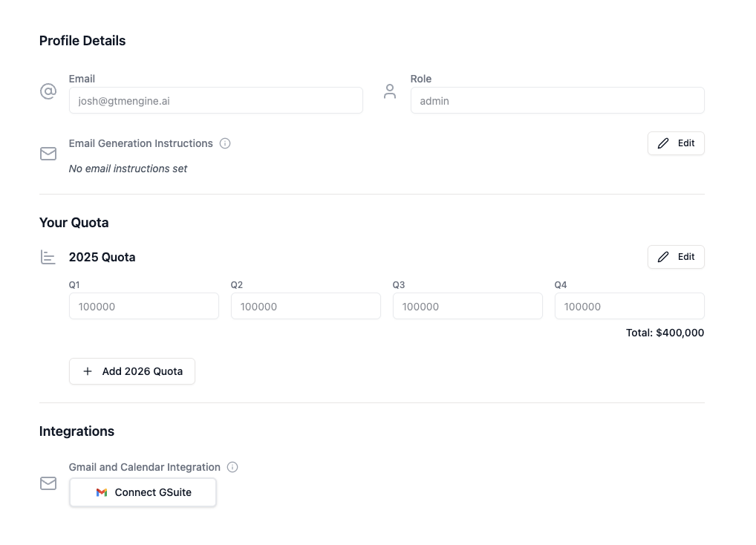Select the Role field showing admin
The width and height of the screenshot is (756, 545).
(x=558, y=100)
